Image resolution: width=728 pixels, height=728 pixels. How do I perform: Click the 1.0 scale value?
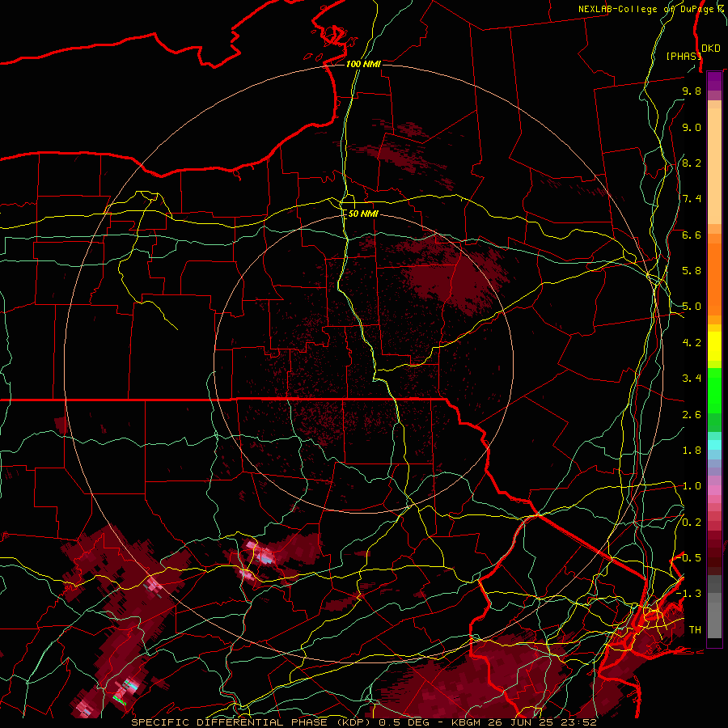[692, 486]
